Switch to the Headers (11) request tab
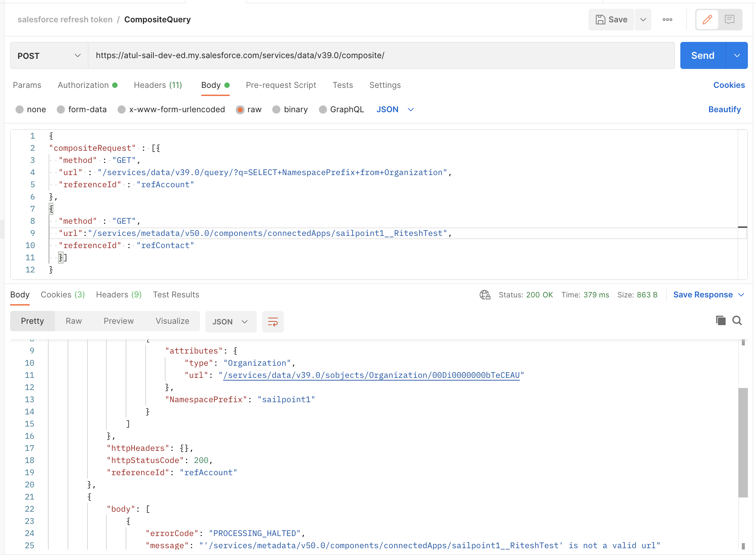 tap(158, 85)
